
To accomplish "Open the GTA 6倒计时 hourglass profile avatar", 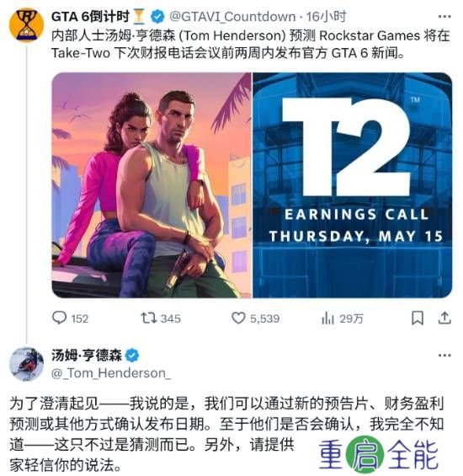I will point(27,25).
